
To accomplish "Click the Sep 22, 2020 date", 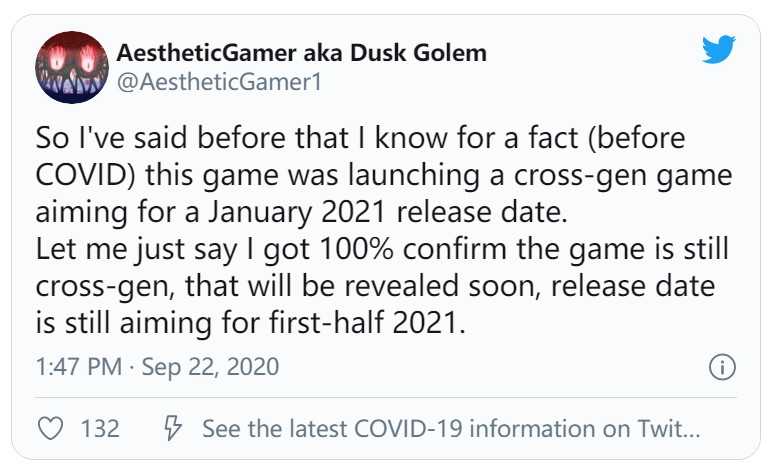I will tap(210, 367).
